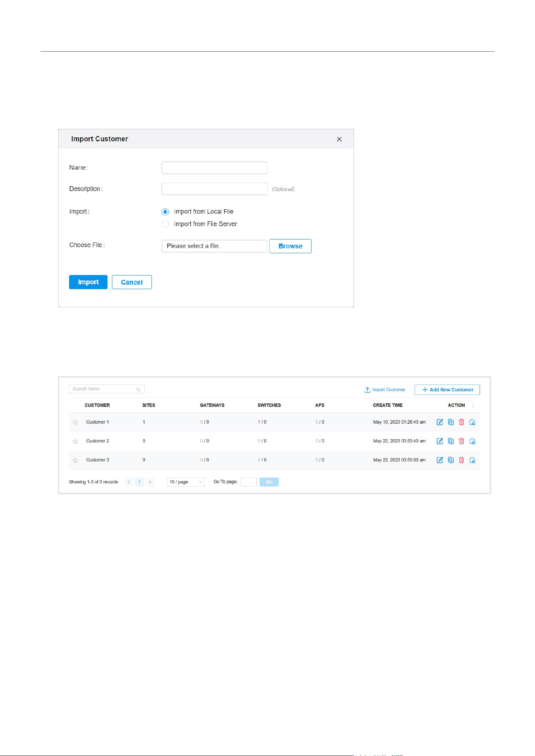Click the Please select a file field
This screenshot has width=535, height=756.
pyautogui.click(x=215, y=246)
